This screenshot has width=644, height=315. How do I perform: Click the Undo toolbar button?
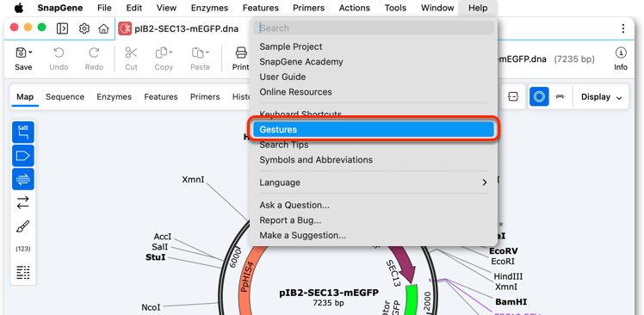pyautogui.click(x=59, y=58)
